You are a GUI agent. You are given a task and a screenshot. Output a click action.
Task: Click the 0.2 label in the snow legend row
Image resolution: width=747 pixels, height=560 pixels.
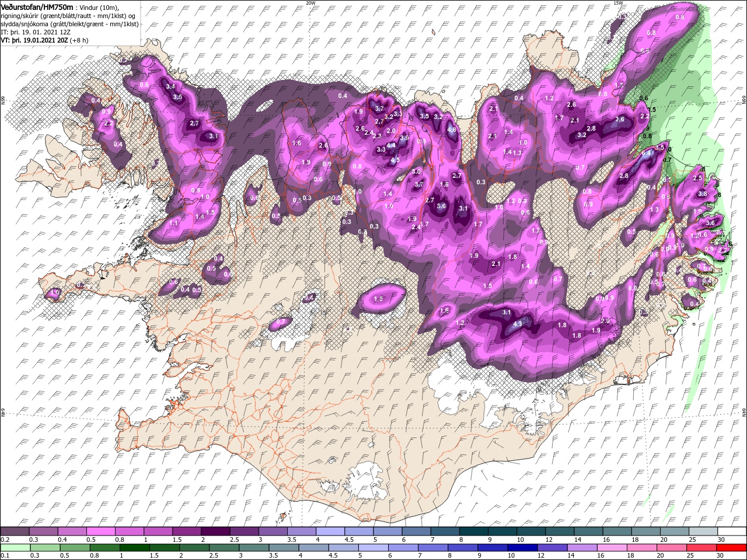click(x=5, y=540)
